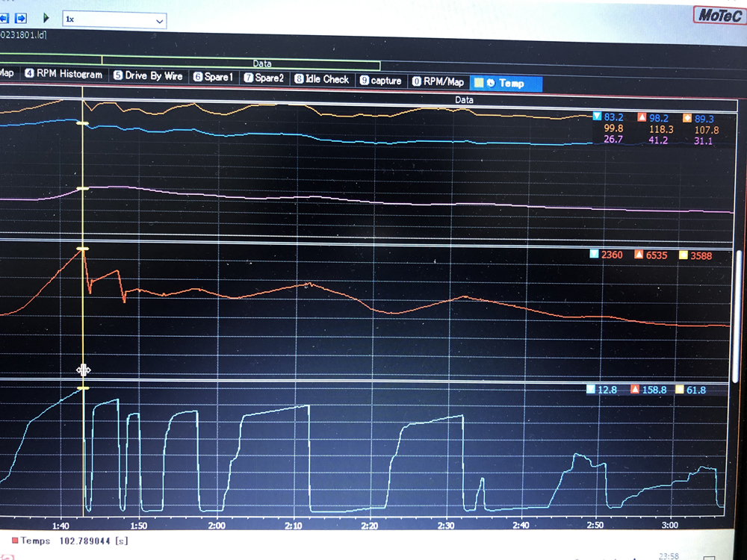
Task: Start playback with the green play arrow
Action: click(46, 18)
